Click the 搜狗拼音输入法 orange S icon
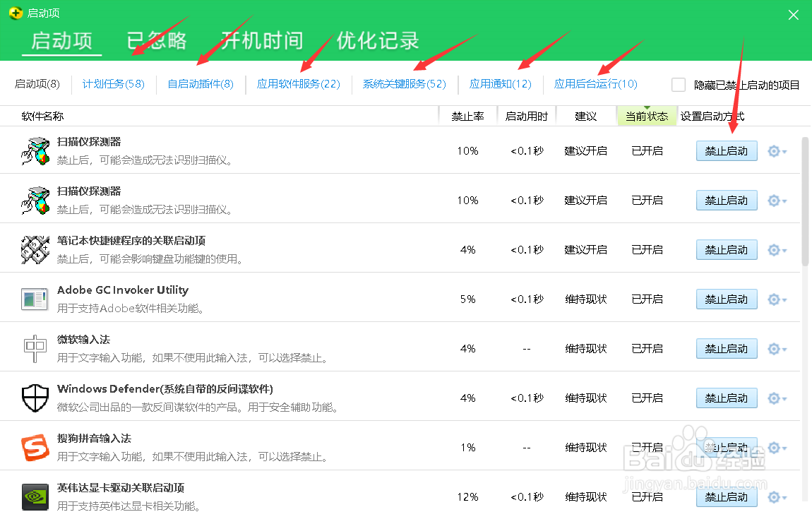The image size is (812, 512). [35, 447]
